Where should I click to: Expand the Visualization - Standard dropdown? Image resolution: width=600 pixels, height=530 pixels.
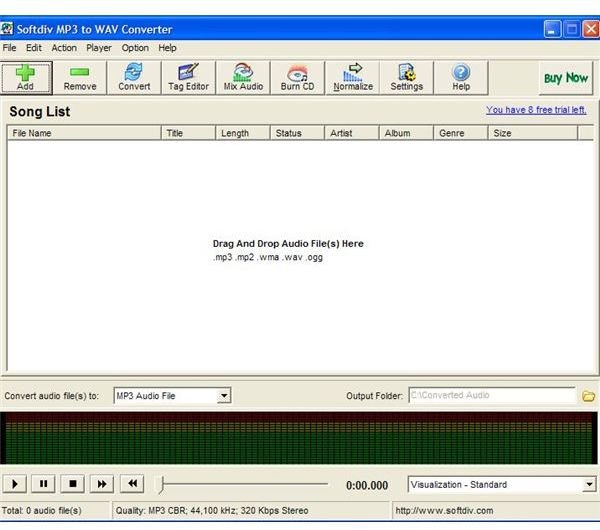tap(589, 484)
